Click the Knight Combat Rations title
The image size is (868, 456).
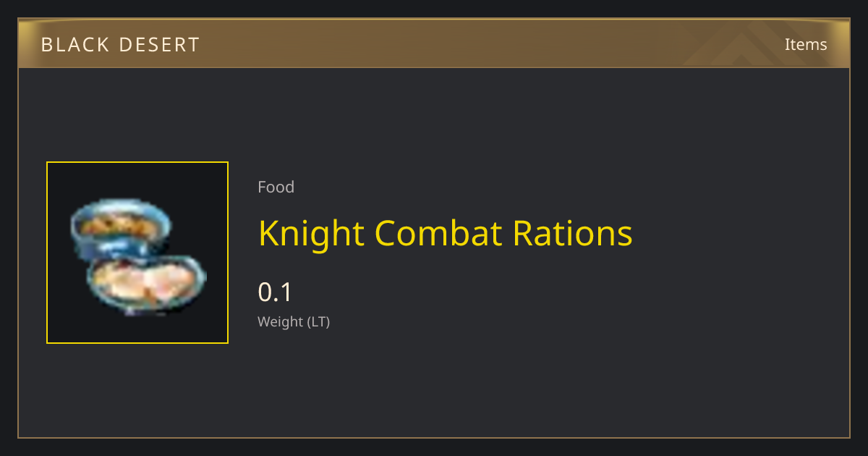(x=446, y=233)
